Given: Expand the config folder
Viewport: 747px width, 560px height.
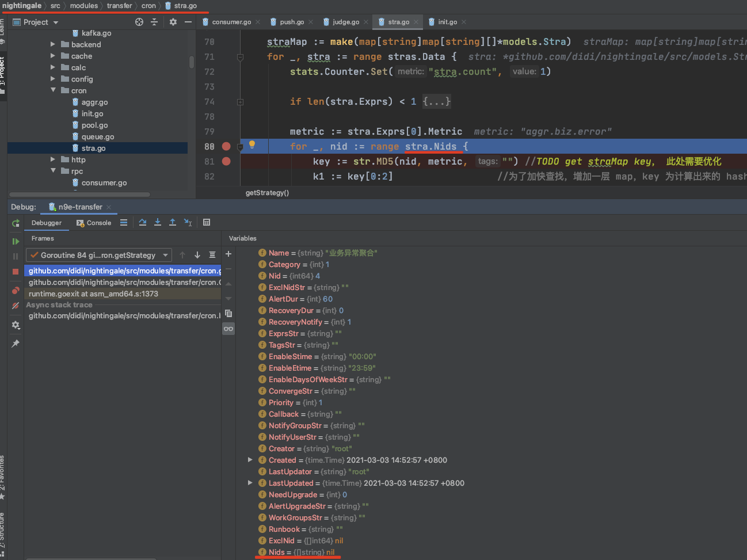Looking at the screenshot, I should (x=53, y=79).
